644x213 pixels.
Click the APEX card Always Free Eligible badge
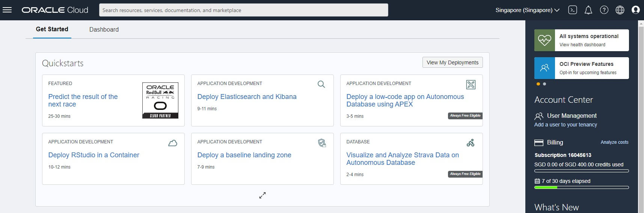pyautogui.click(x=465, y=116)
